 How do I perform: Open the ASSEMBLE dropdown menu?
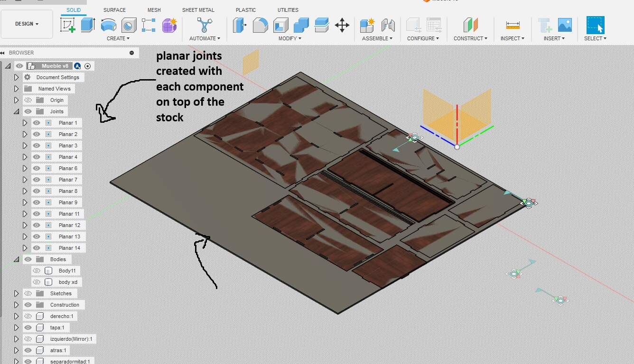377,38
